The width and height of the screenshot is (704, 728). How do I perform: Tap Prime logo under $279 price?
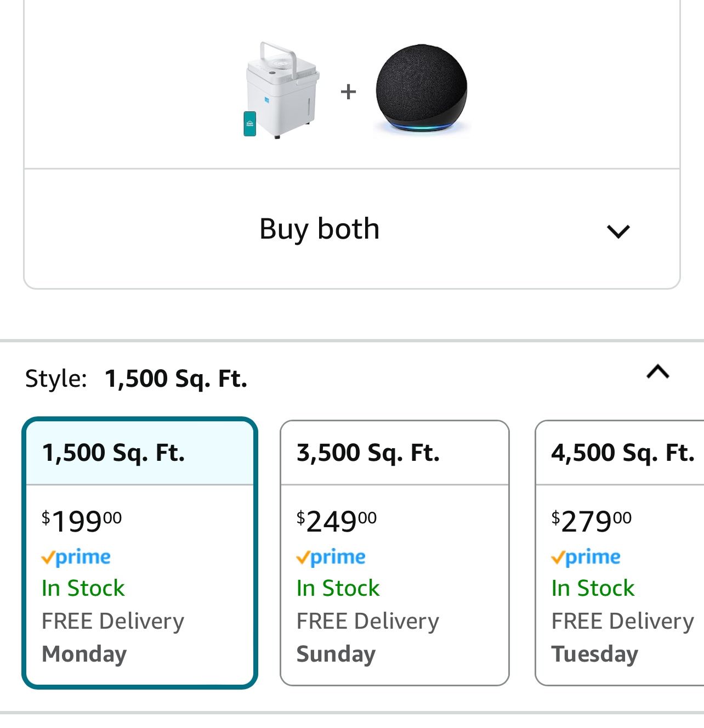586,557
